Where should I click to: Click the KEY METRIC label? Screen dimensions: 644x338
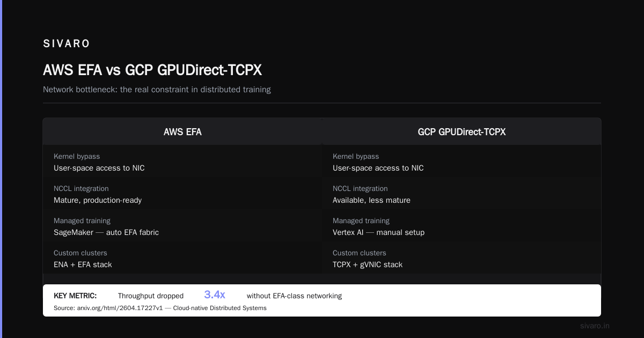[75, 296]
